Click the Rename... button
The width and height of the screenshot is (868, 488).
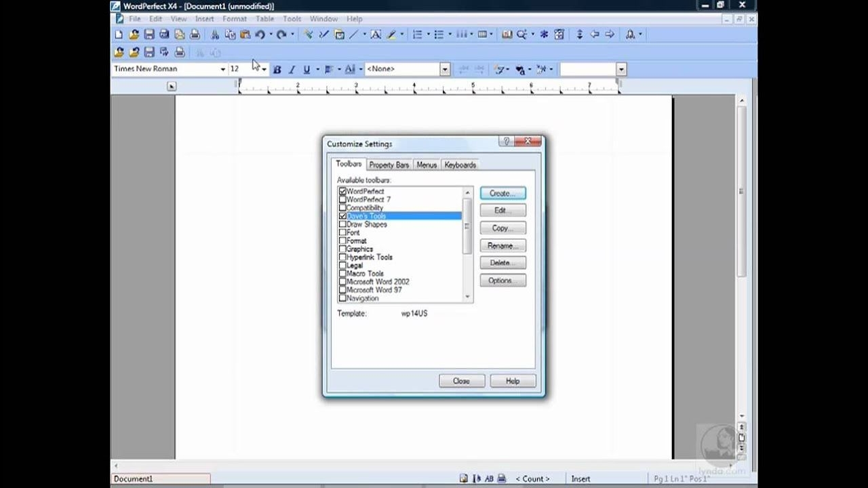[x=502, y=246]
